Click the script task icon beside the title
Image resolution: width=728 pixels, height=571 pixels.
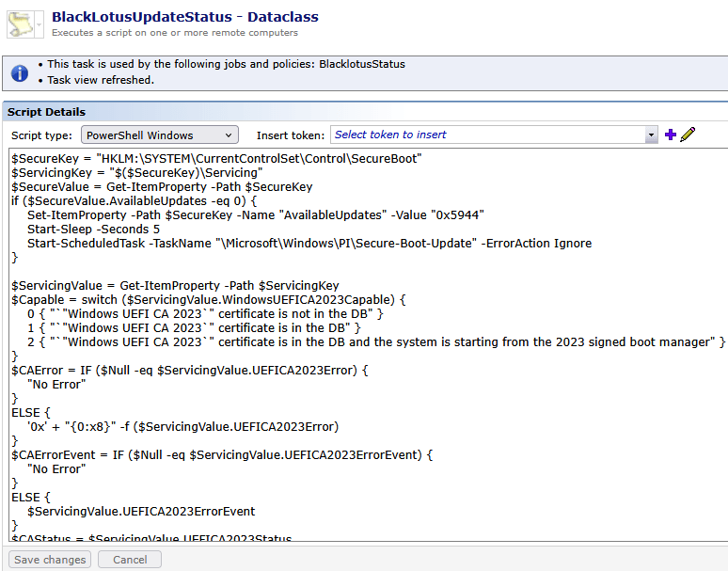19,23
